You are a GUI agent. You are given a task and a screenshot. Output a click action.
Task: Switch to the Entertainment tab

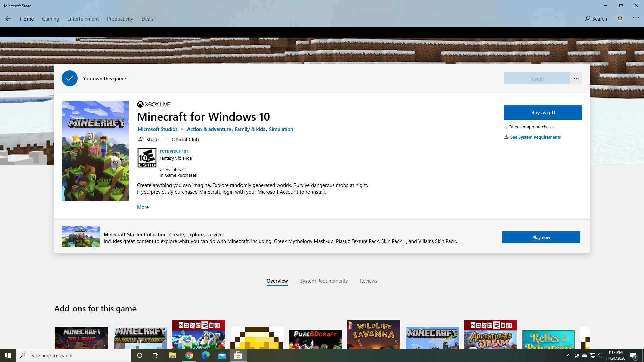pyautogui.click(x=83, y=19)
